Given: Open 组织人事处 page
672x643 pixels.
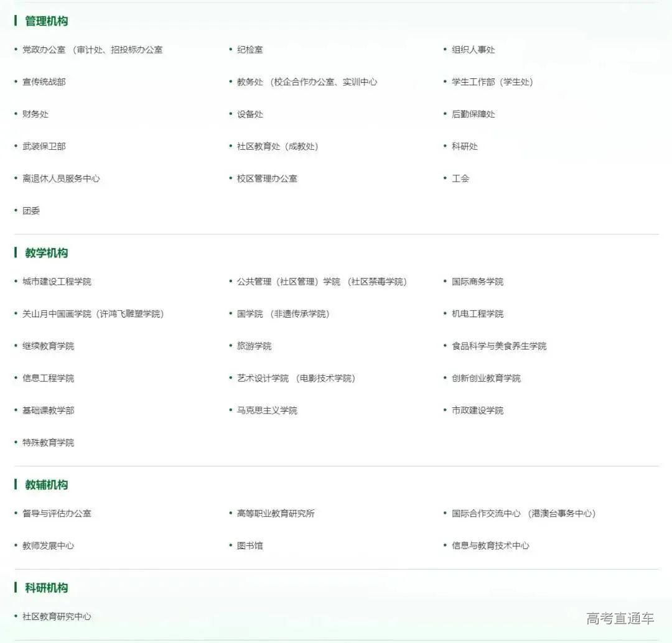Looking at the screenshot, I should 473,50.
